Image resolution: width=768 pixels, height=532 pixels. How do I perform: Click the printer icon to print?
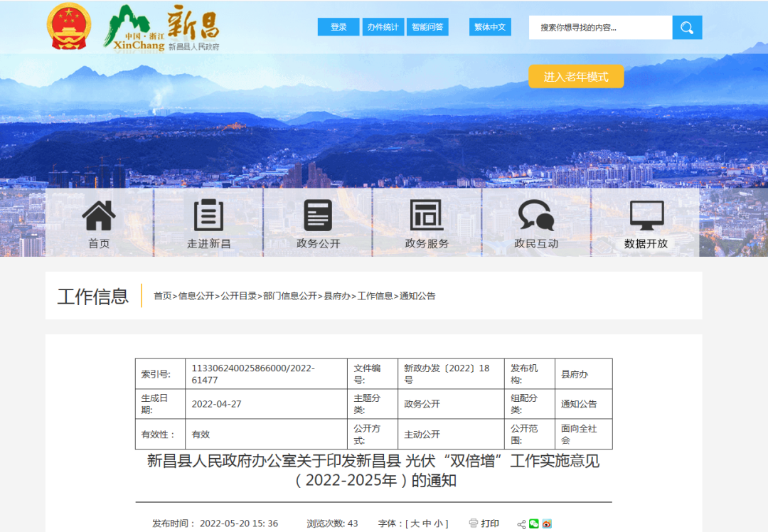474,523
